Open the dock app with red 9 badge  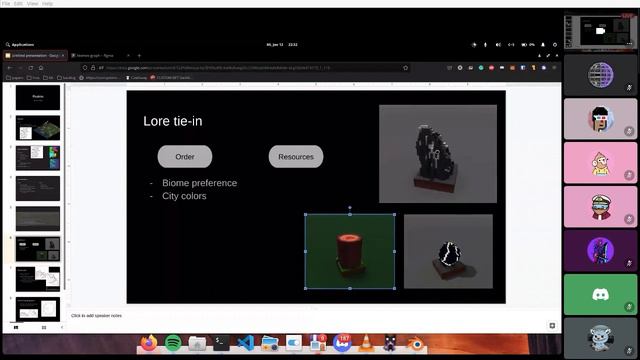click(x=318, y=343)
